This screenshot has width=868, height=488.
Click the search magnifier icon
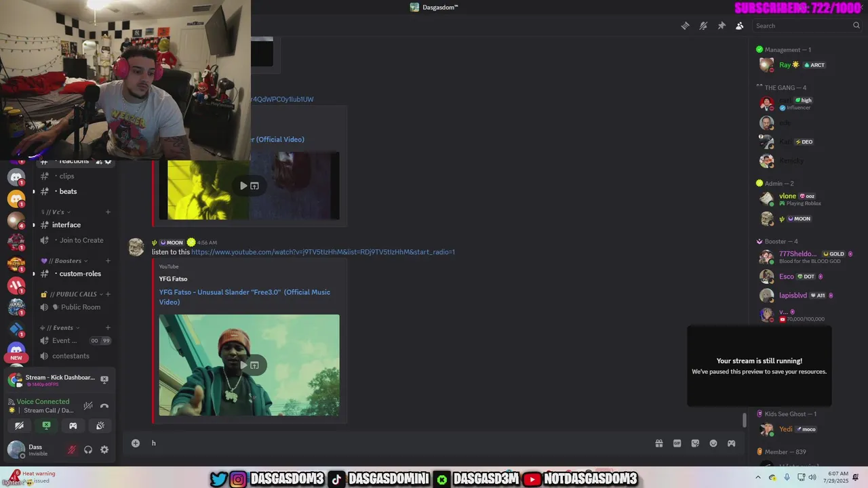click(x=856, y=26)
